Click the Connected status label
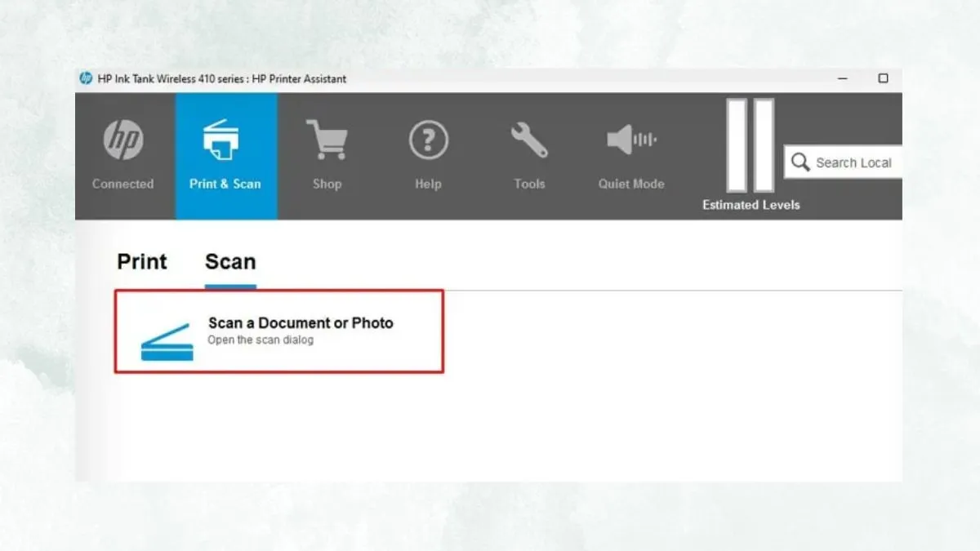This screenshot has height=551, width=980. pos(122,184)
